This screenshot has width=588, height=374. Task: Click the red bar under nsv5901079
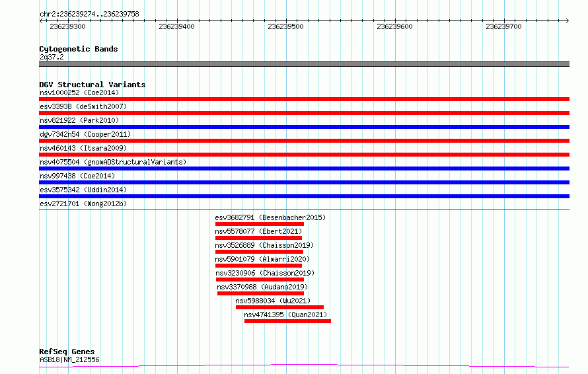[258, 266]
